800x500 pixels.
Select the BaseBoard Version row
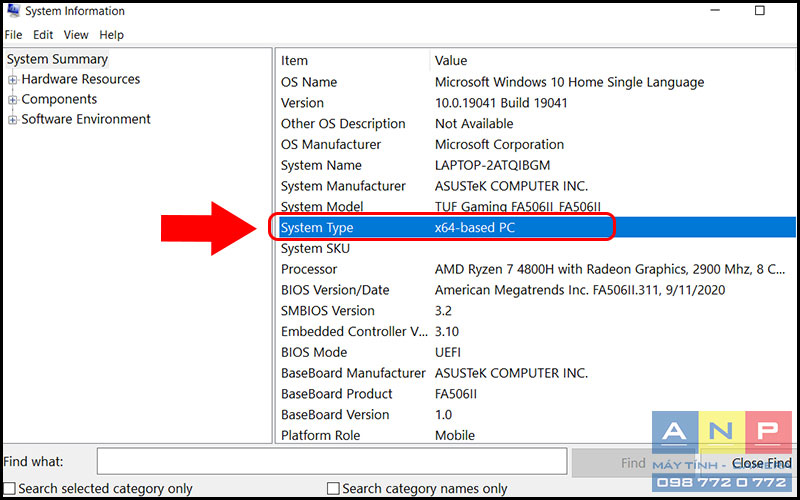[536, 415]
